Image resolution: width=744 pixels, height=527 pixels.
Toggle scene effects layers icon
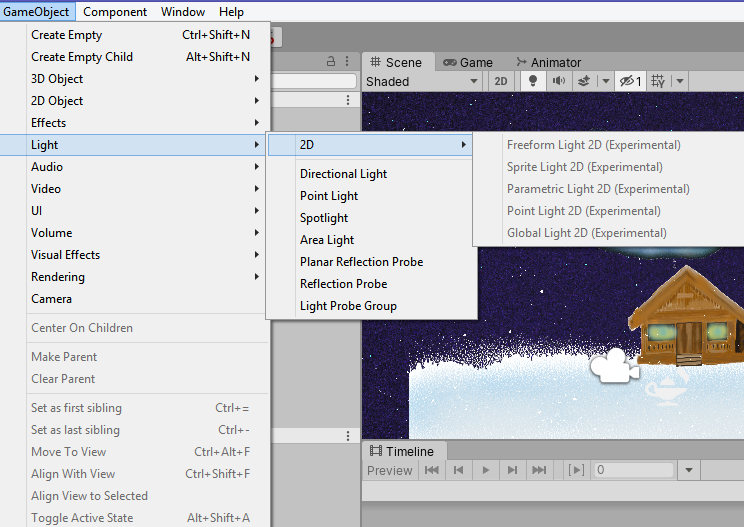click(584, 81)
